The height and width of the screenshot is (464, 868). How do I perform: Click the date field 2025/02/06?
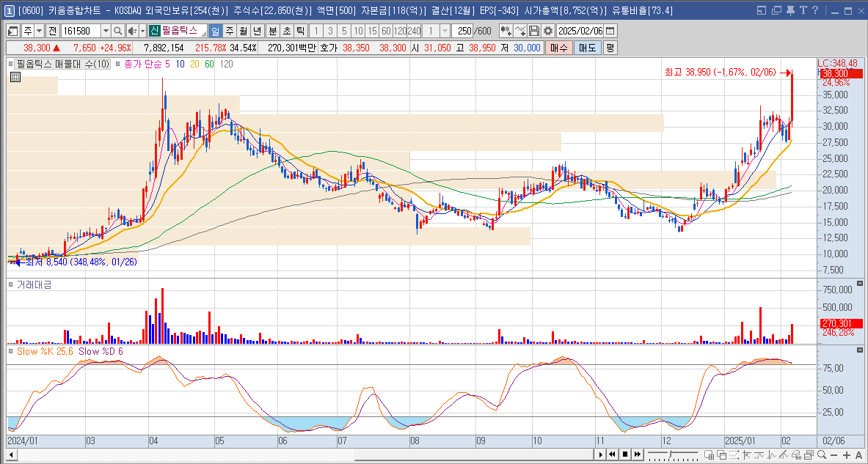[580, 30]
